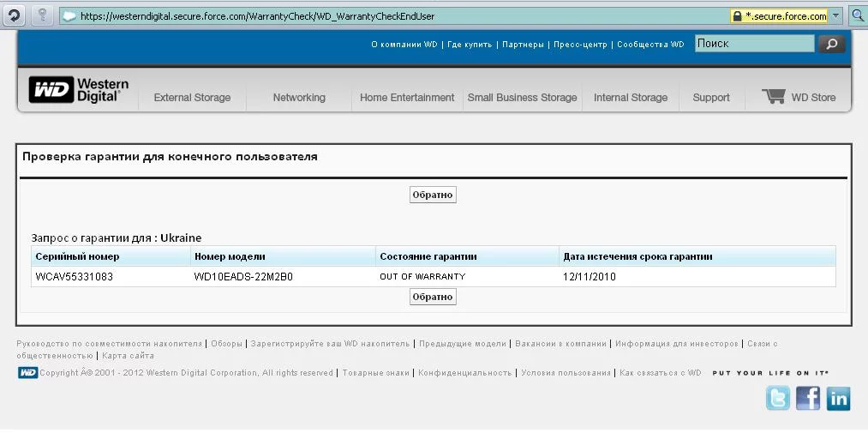Open О компании WD link

point(404,45)
